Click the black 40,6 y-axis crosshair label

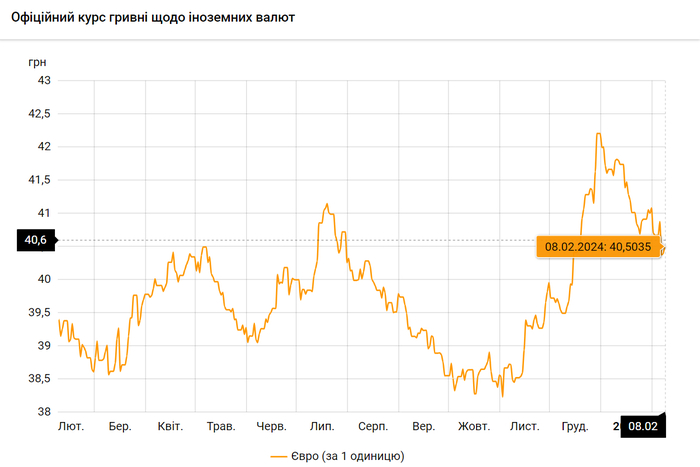[x=36, y=240]
